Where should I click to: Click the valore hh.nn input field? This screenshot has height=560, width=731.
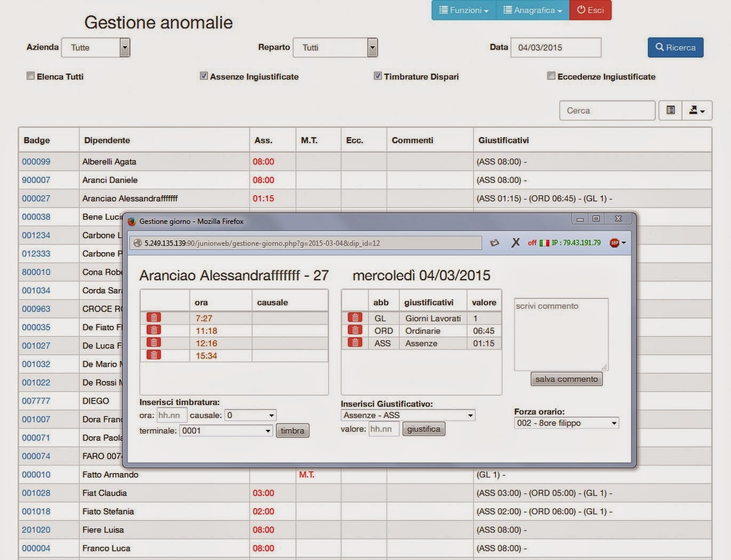tap(384, 429)
